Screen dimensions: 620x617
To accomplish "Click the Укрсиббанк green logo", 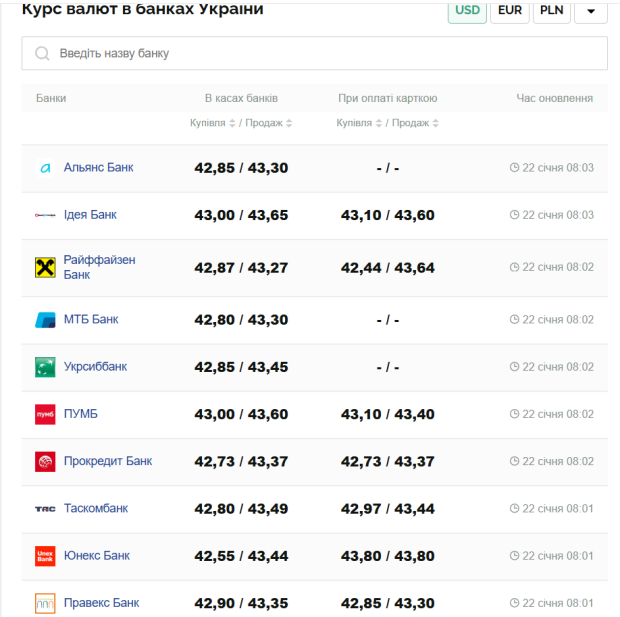I will [x=45, y=367].
